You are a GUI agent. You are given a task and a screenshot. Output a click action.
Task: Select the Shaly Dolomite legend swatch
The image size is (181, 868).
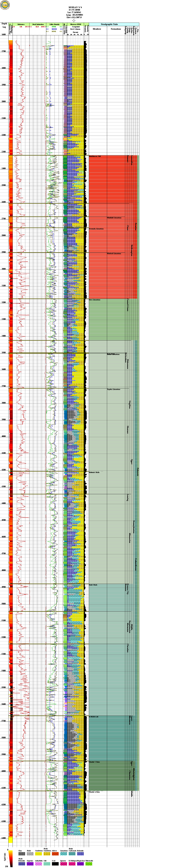[22, 864]
